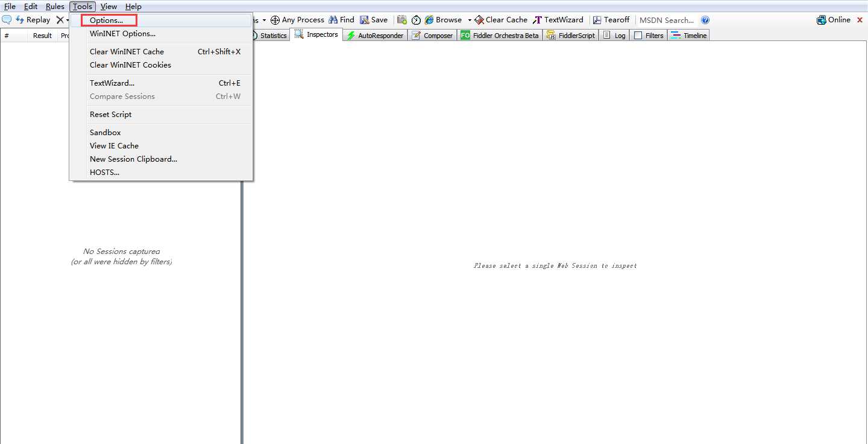Focus the MSDN Search input field
Image resolution: width=868 pixels, height=444 pixels.
[667, 20]
